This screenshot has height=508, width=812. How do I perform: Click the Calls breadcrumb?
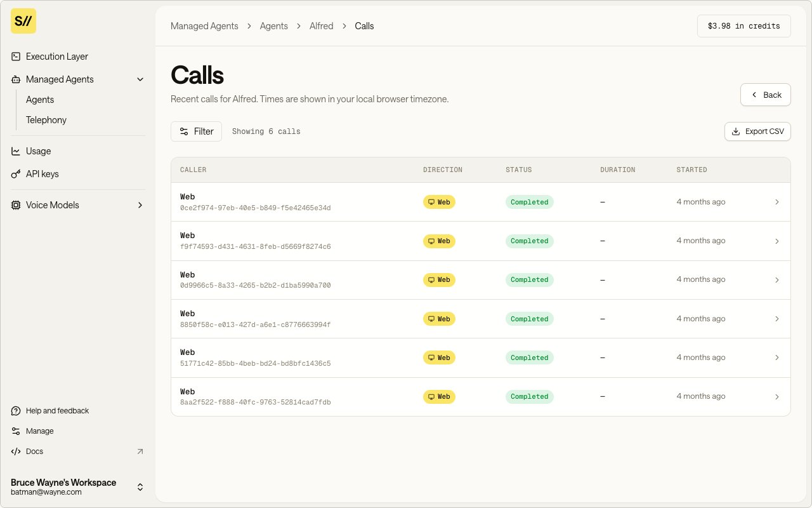pos(364,26)
